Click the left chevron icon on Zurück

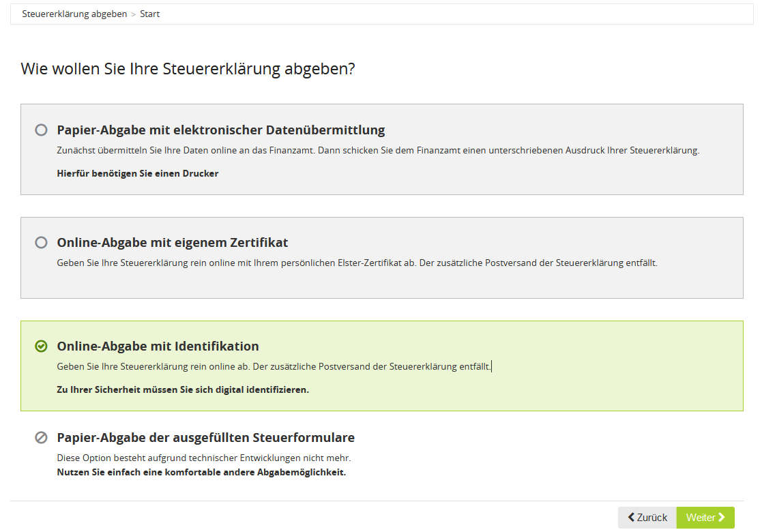(x=631, y=518)
